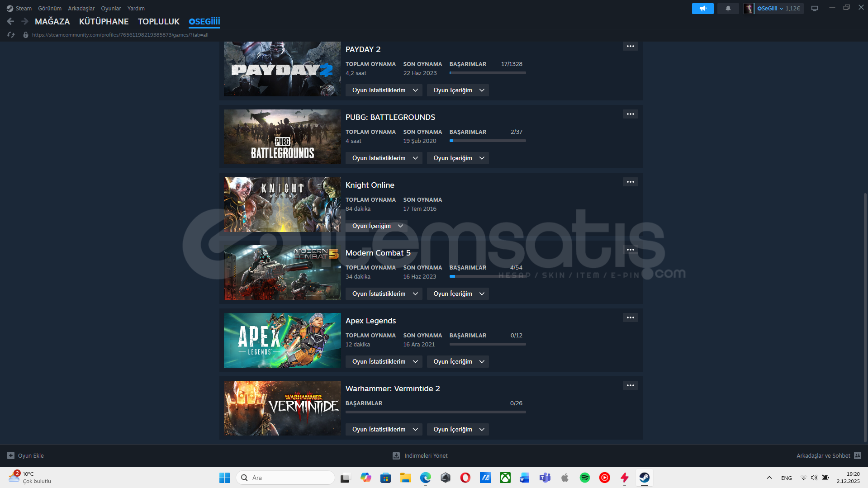Viewport: 868px width, 488px height.
Task: Click the page's vertical scrollbar
Action: tap(865, 317)
